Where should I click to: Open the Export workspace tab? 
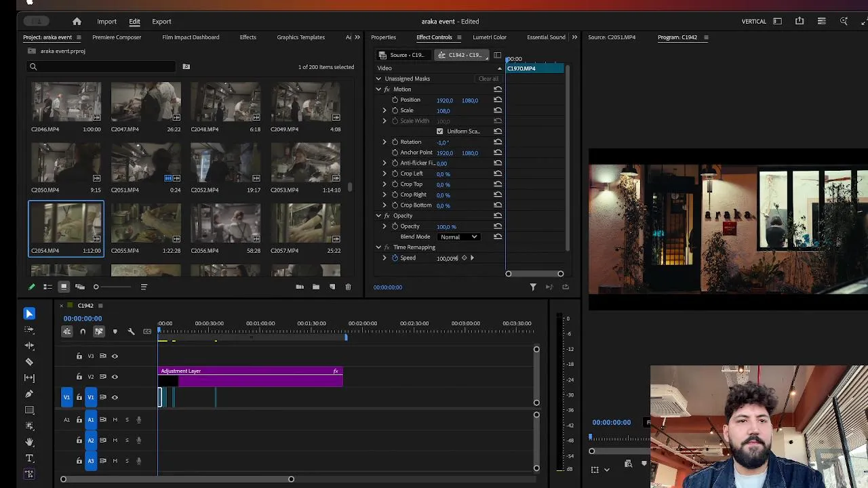tap(161, 22)
